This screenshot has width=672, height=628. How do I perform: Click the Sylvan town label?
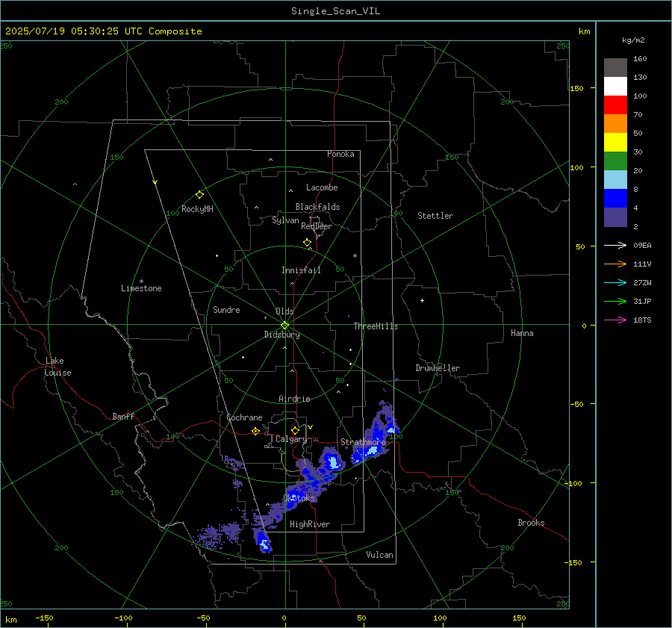285,220
